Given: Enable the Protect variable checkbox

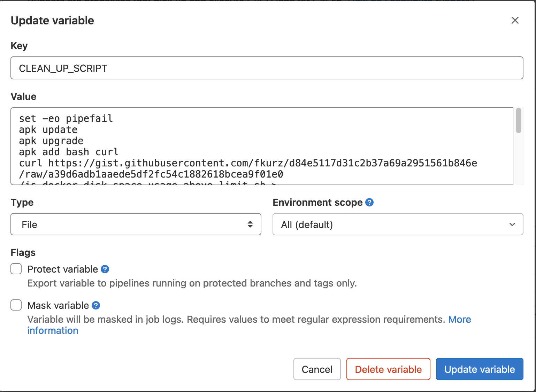Looking at the screenshot, I should tap(16, 269).
